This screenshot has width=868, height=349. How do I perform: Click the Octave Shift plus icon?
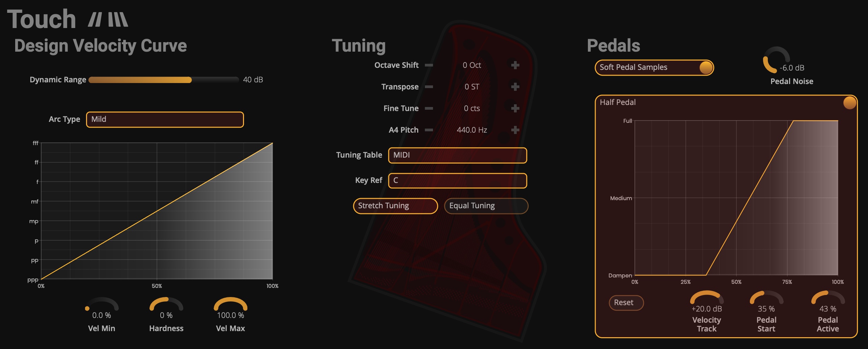point(515,65)
